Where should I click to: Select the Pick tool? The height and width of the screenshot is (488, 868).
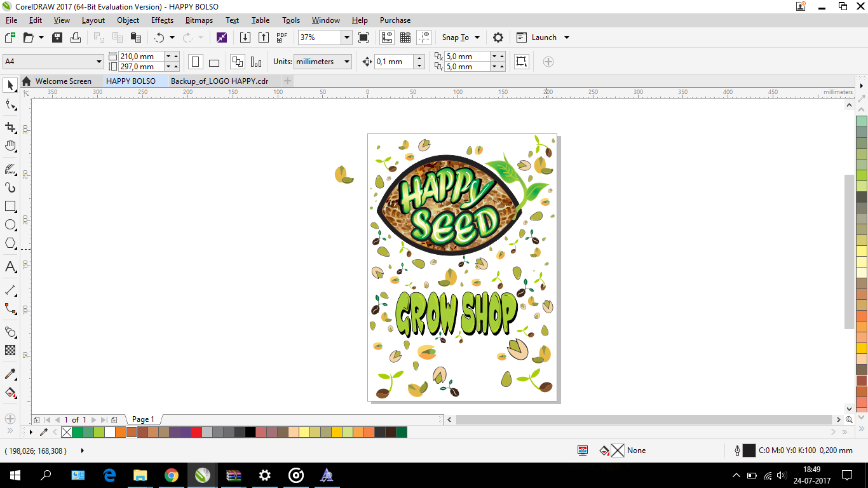pyautogui.click(x=10, y=85)
